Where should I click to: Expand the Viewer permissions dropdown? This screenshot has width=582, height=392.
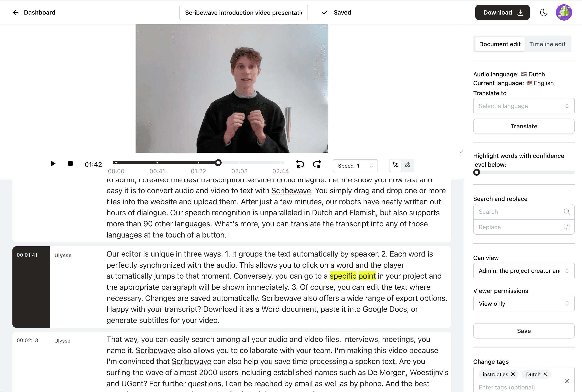click(523, 303)
